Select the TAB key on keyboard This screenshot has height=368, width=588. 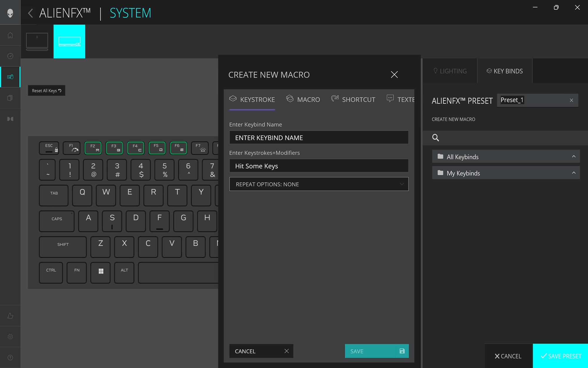pyautogui.click(x=54, y=195)
